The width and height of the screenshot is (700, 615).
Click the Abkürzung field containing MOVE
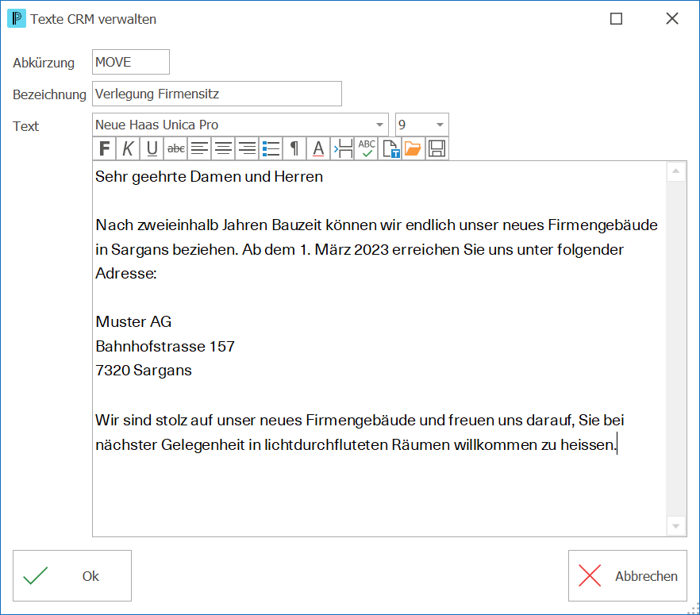pos(131,62)
